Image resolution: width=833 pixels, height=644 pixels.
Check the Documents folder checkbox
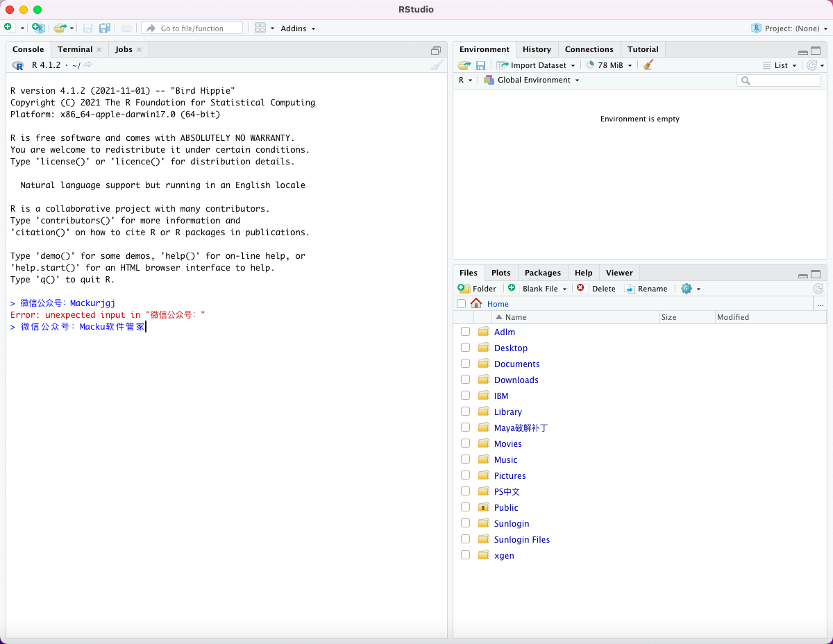pyautogui.click(x=465, y=364)
